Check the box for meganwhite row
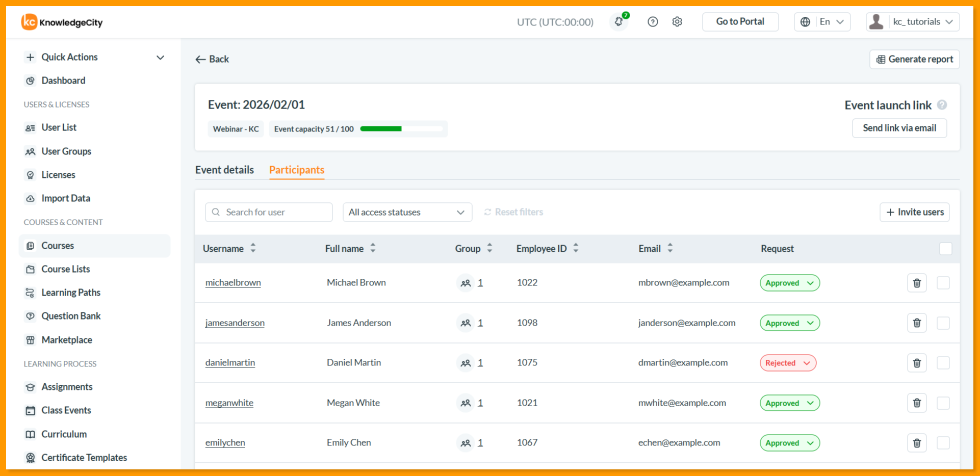Screen dimensions: 980x476 pyautogui.click(x=943, y=403)
